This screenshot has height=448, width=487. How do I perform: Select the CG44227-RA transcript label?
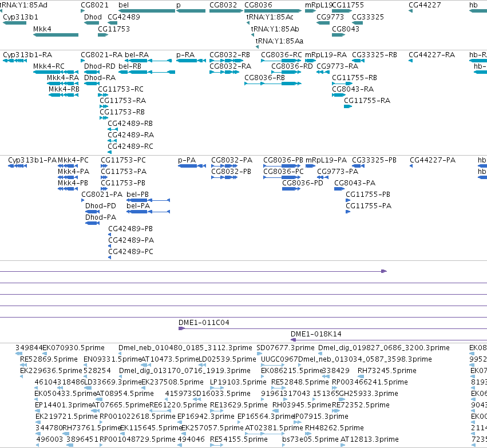coord(431,55)
